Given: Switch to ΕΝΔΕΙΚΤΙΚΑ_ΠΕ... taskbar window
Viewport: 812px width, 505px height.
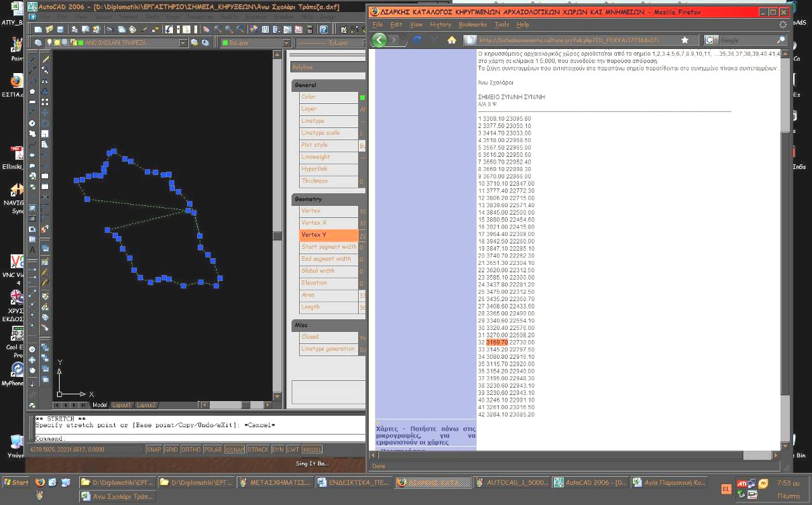Looking at the screenshot, I should point(353,482).
